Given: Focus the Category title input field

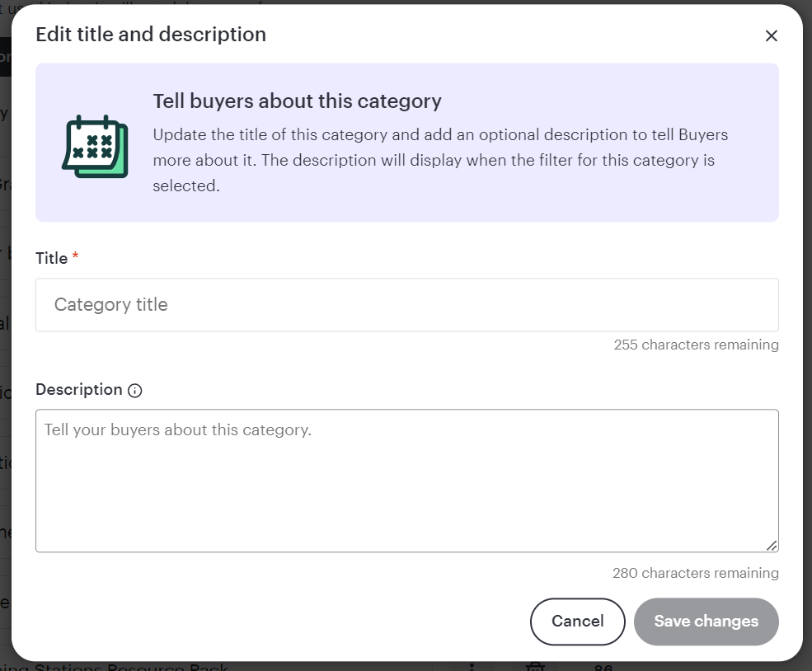Looking at the screenshot, I should 406,305.
